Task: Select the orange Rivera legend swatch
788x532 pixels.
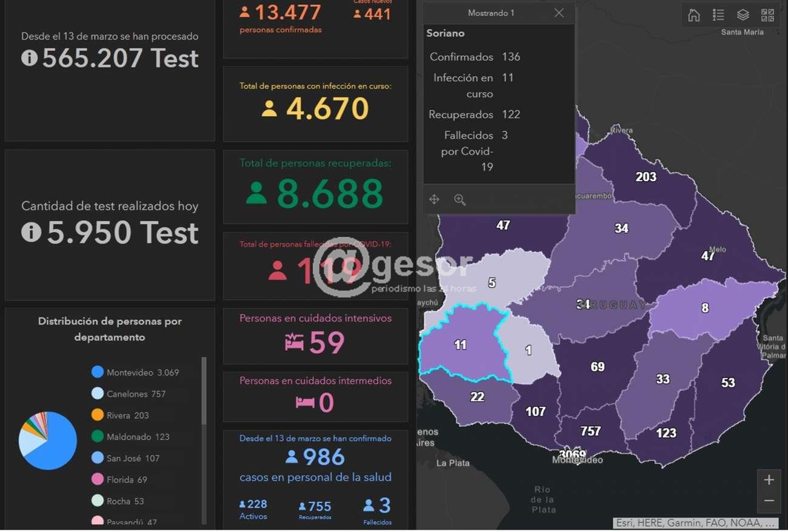Action: tap(98, 415)
